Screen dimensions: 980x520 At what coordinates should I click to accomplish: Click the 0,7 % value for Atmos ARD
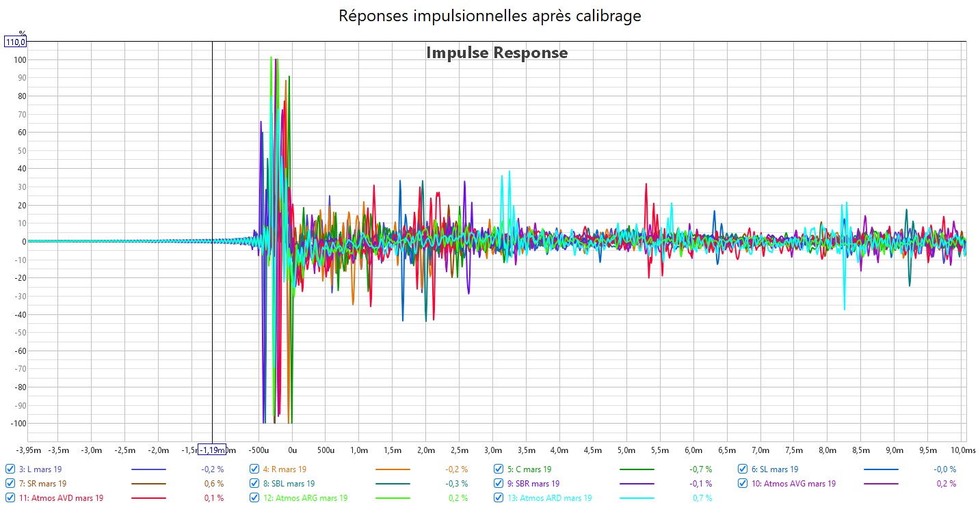click(x=702, y=498)
